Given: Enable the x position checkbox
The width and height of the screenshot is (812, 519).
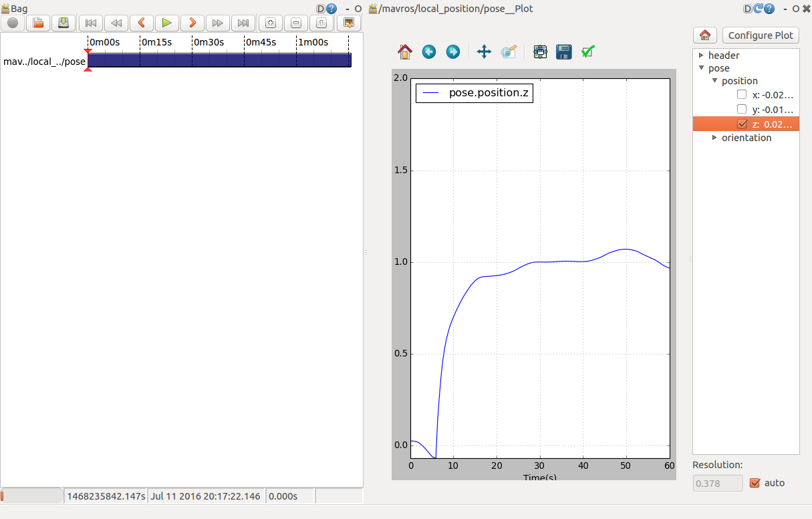Looking at the screenshot, I should (741, 94).
